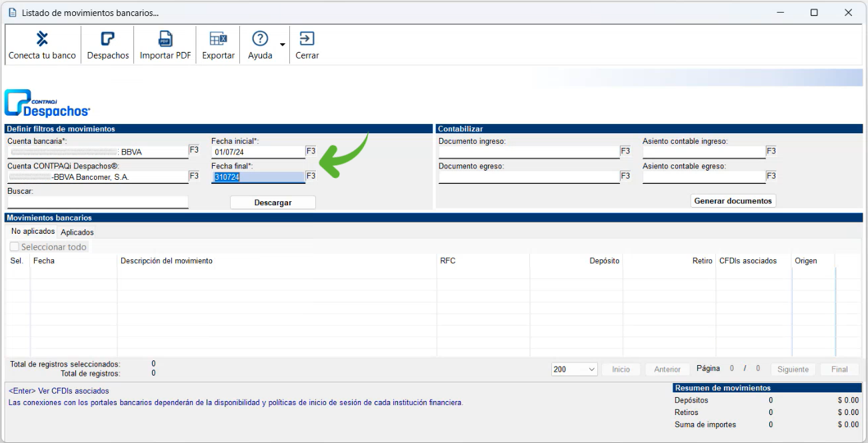868x443 pixels.
Task: Open the 200 records per page dropdown
Action: click(x=574, y=369)
